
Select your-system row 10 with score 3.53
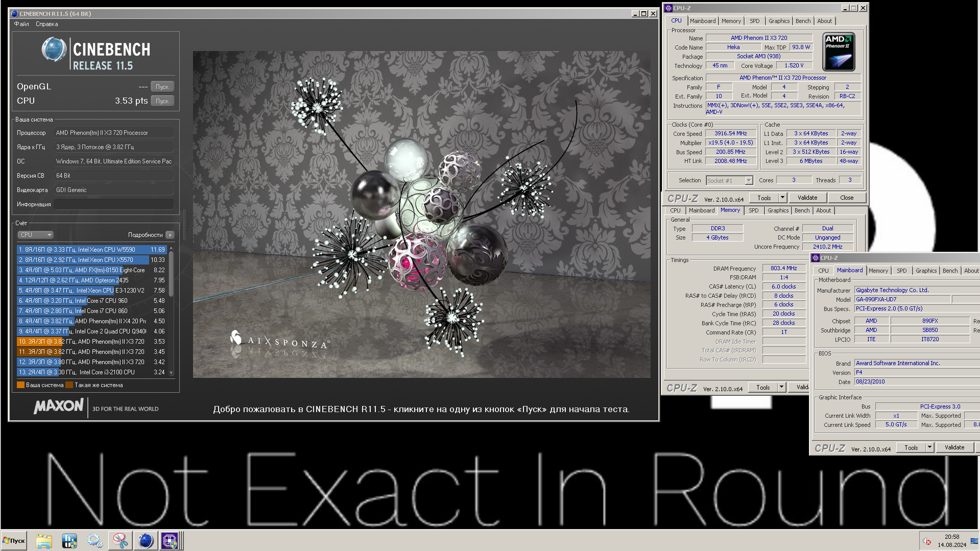point(92,342)
